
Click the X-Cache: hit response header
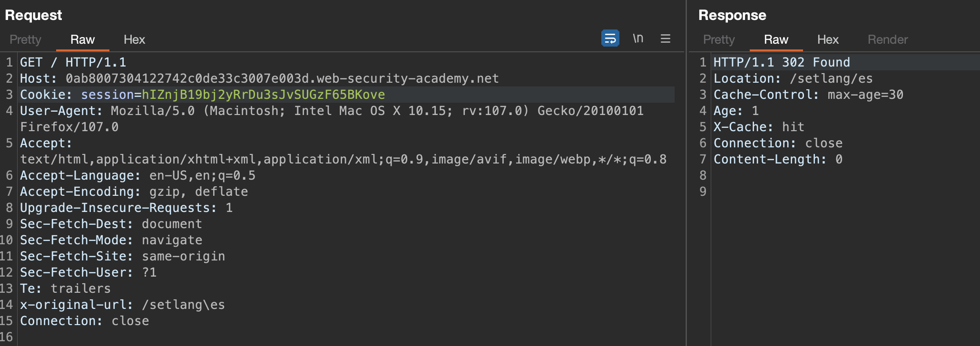759,127
